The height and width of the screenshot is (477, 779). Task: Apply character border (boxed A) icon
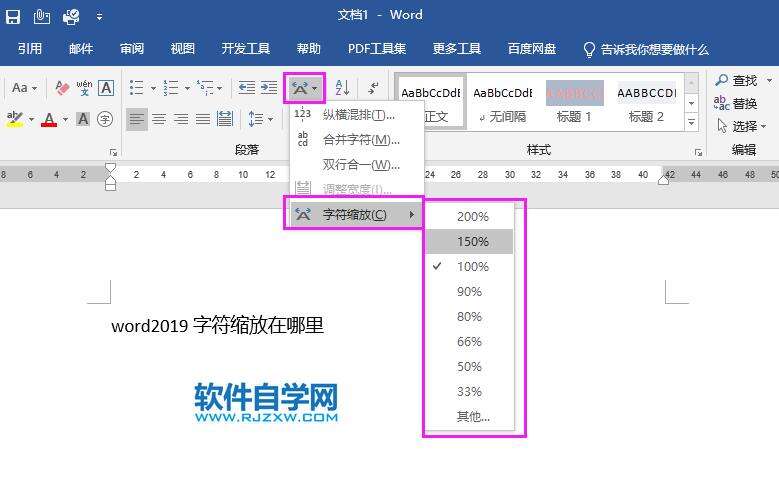click(x=106, y=88)
